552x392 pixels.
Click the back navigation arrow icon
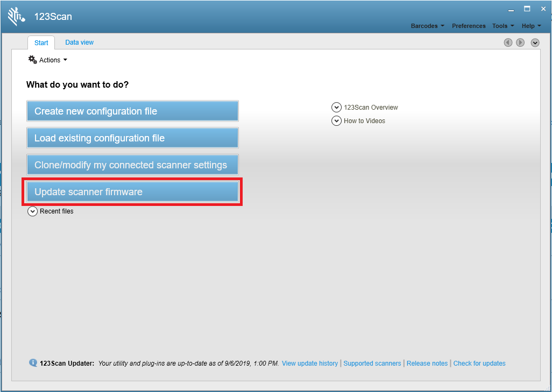click(508, 42)
